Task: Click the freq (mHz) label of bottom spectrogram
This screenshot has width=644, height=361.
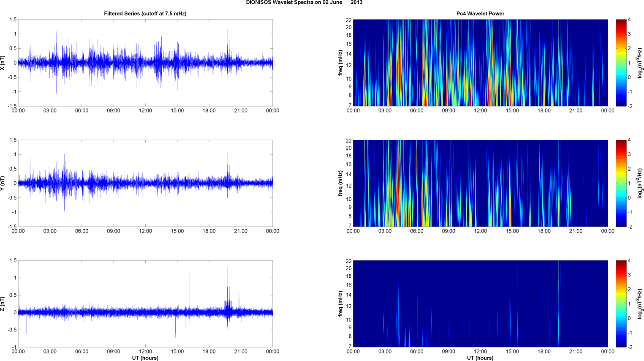Action: click(x=340, y=304)
